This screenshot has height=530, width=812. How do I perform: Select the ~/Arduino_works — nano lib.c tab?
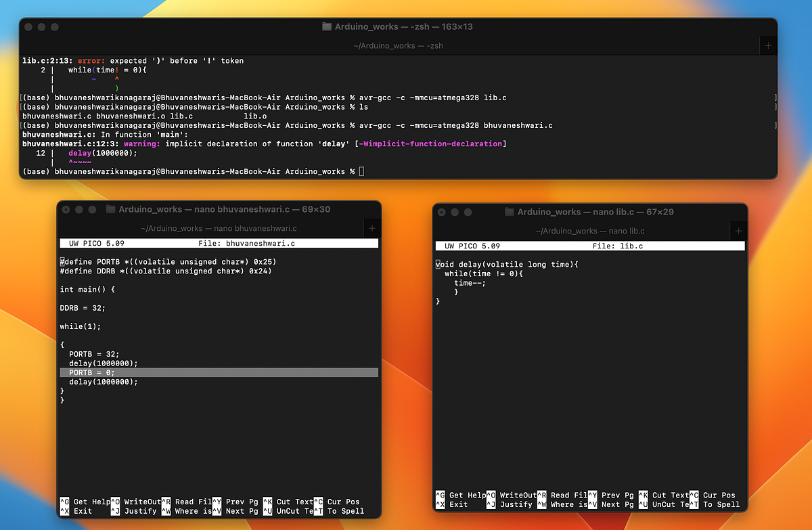[591, 230]
